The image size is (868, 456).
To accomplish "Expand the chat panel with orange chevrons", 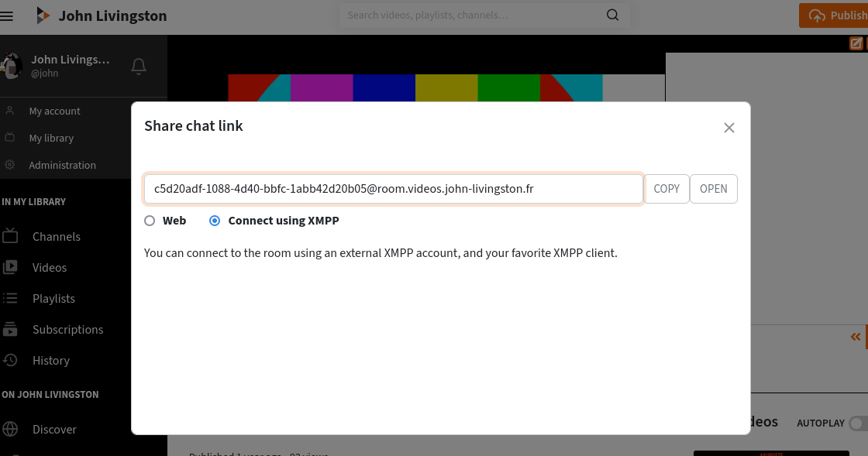I will (x=856, y=337).
